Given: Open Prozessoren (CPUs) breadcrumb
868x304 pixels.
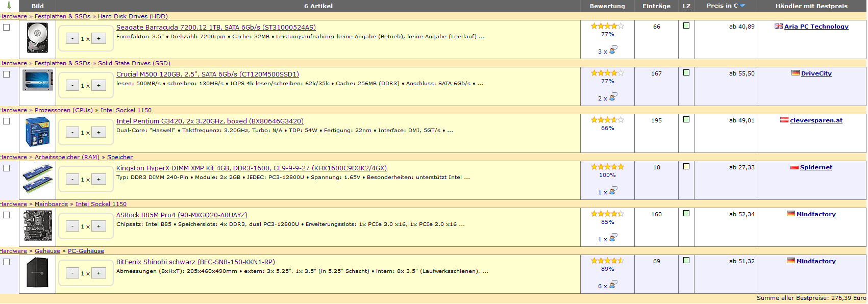Looking at the screenshot, I should [x=64, y=110].
